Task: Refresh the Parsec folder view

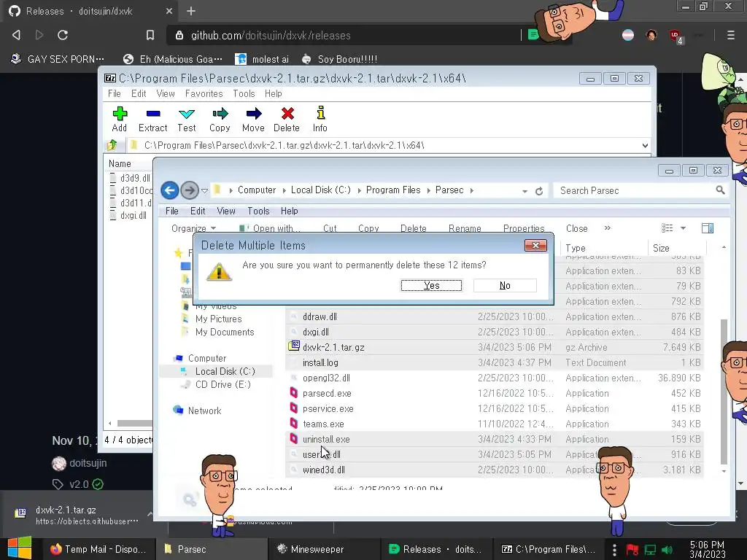Action: [x=539, y=191]
